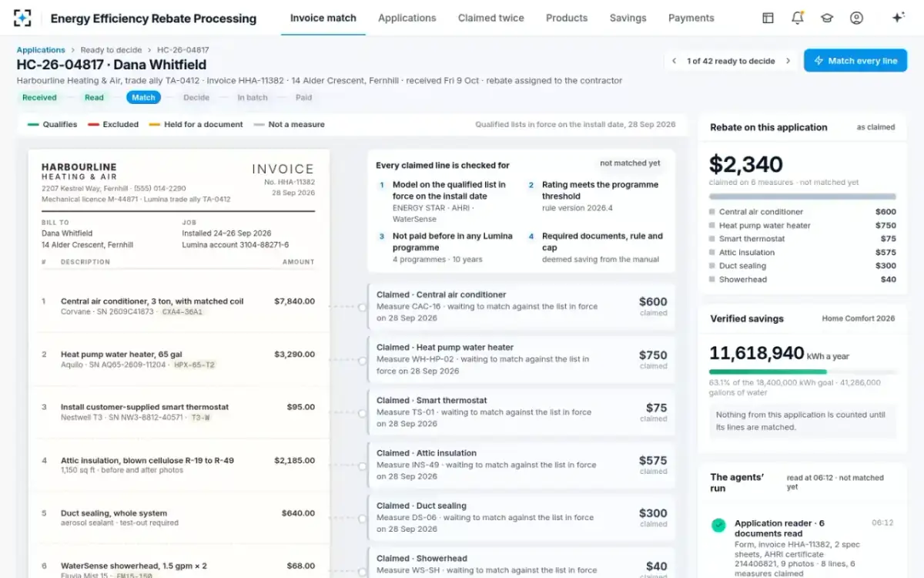924x578 pixels.
Task: Select the Match stage pill
Action: click(143, 98)
